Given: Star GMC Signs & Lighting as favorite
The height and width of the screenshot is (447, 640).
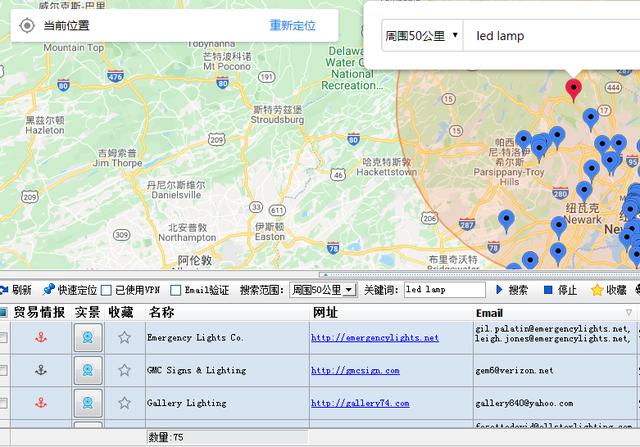Looking at the screenshot, I should pyautogui.click(x=124, y=370).
